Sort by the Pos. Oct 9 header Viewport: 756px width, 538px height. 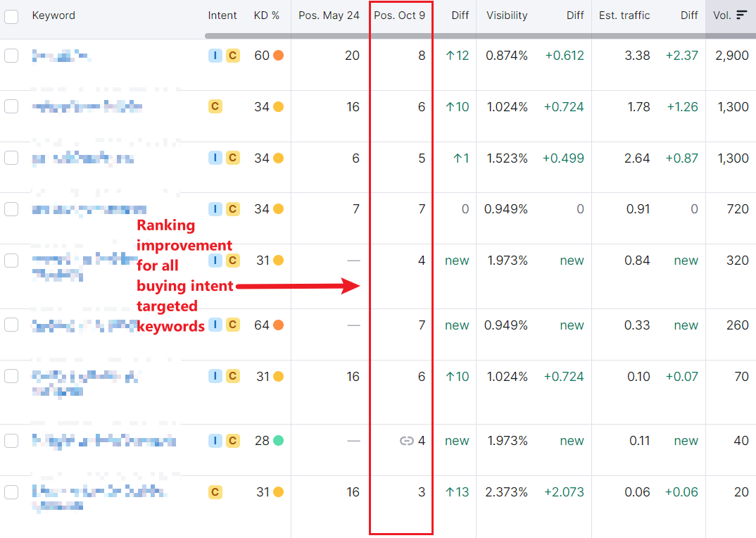[400, 15]
